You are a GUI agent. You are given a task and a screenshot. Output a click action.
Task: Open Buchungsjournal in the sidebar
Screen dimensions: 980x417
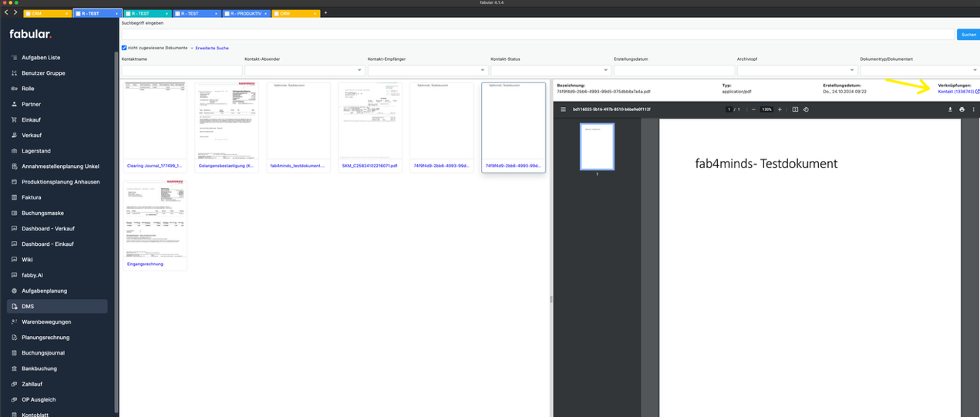point(57,353)
